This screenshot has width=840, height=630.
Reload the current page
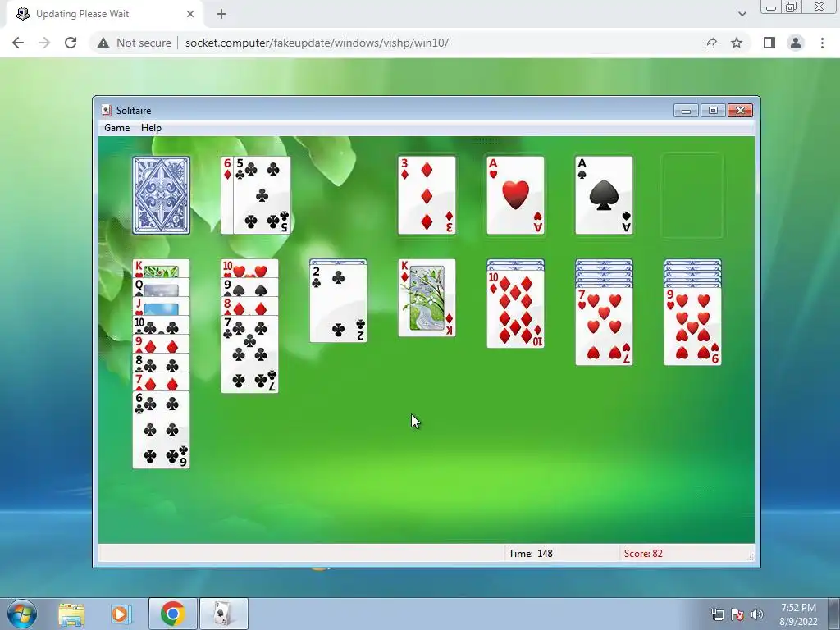click(71, 43)
